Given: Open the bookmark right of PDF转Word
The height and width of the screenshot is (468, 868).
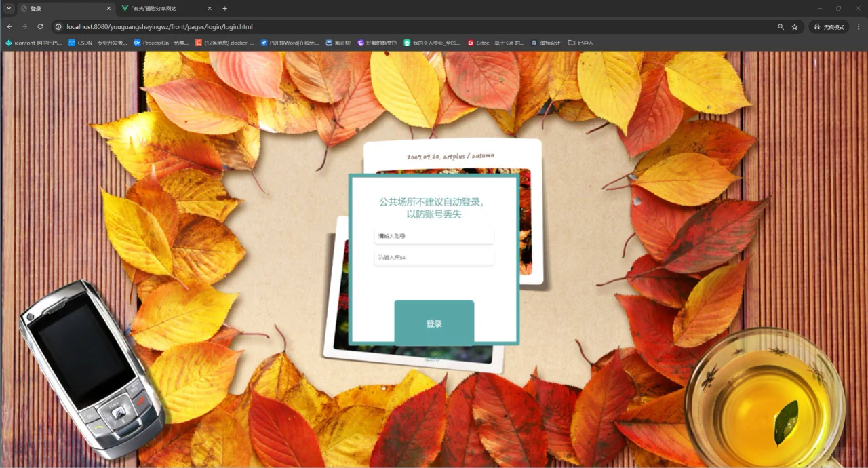Looking at the screenshot, I should tap(338, 43).
